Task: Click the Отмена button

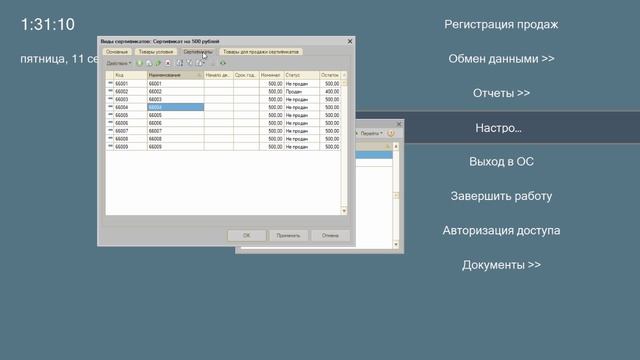Action: [x=330, y=236]
